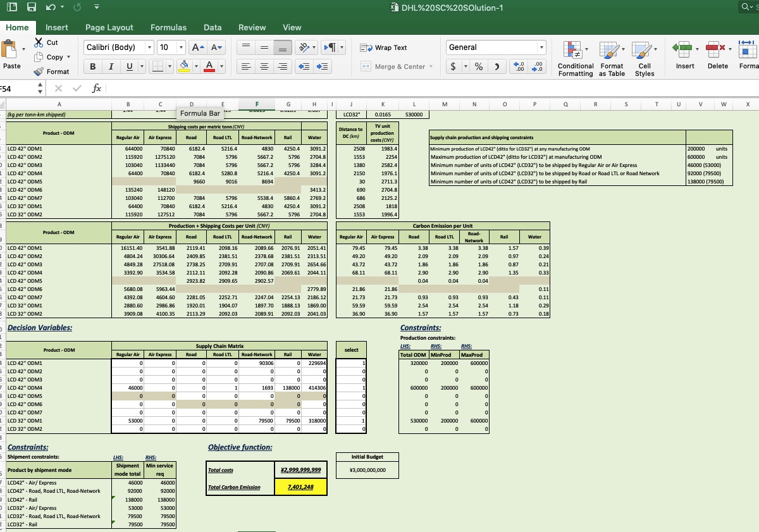Click the Insert function fx icon
Image resolution: width=759 pixels, height=532 pixels.
pyautogui.click(x=97, y=89)
